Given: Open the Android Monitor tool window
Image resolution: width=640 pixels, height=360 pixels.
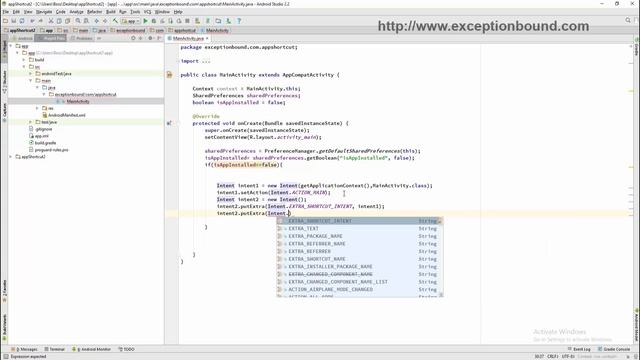Looking at the screenshot, I should 91,349.
